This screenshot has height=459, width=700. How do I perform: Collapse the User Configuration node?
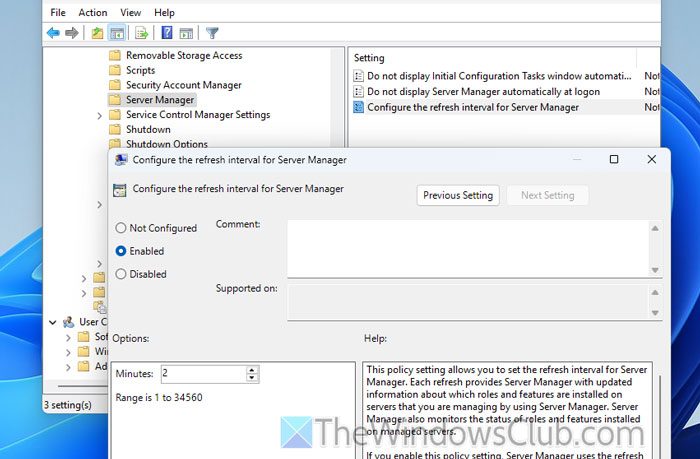point(53,322)
